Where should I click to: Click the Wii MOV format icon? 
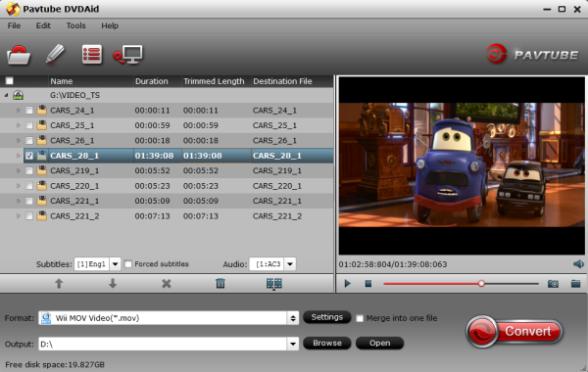[46, 318]
